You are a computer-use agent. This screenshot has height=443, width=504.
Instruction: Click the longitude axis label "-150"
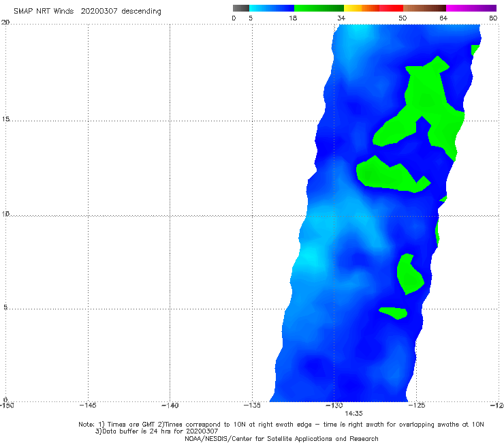click(x=7, y=406)
